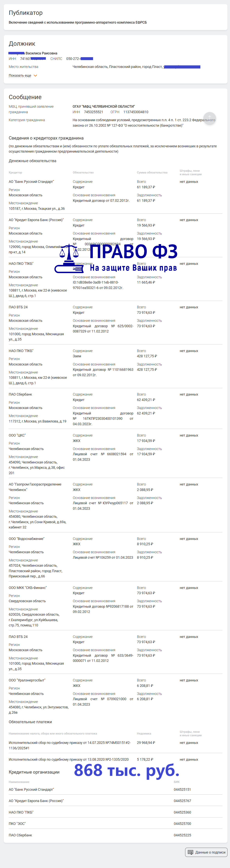Click debtor name Василиса Раисовна
This screenshot has height=868, width=230.
(x=41, y=53)
